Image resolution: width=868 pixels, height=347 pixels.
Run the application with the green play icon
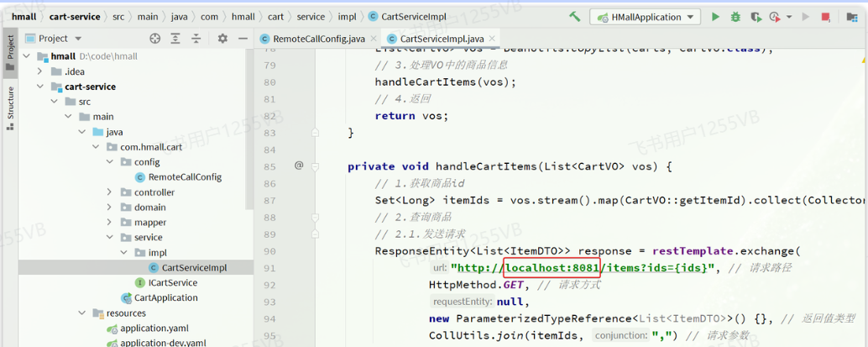point(716,17)
